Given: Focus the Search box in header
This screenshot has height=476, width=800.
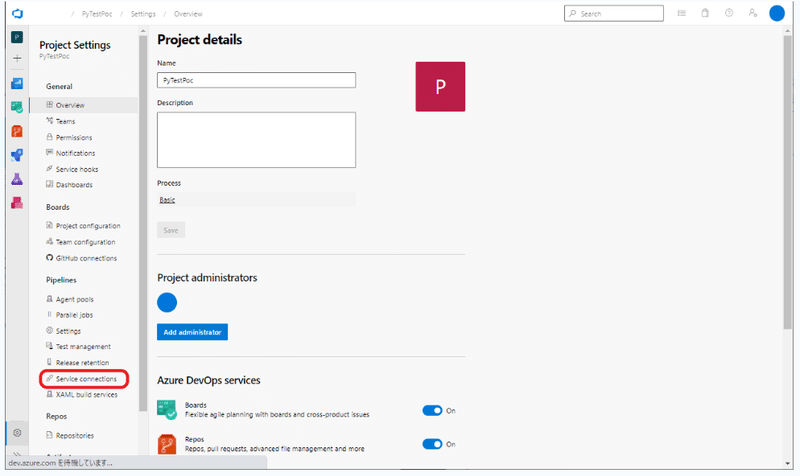Looking at the screenshot, I should tap(614, 13).
